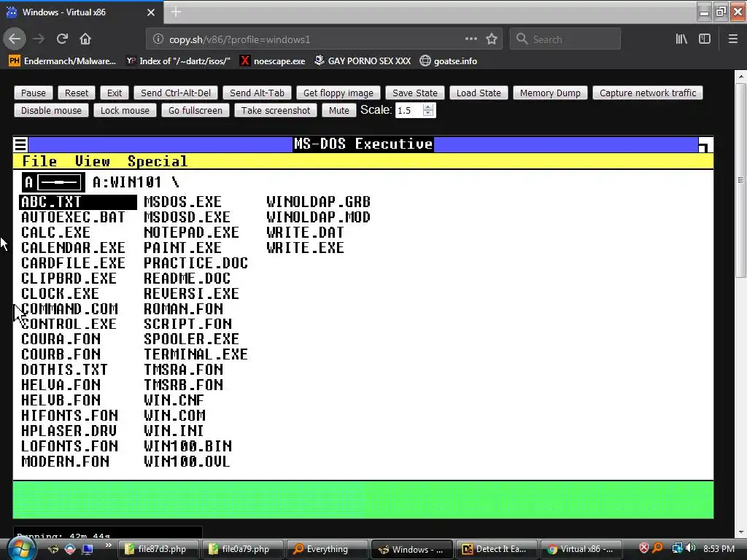The image size is (747, 560).
Task: Reload the page with the refresh icon
Action: click(62, 39)
